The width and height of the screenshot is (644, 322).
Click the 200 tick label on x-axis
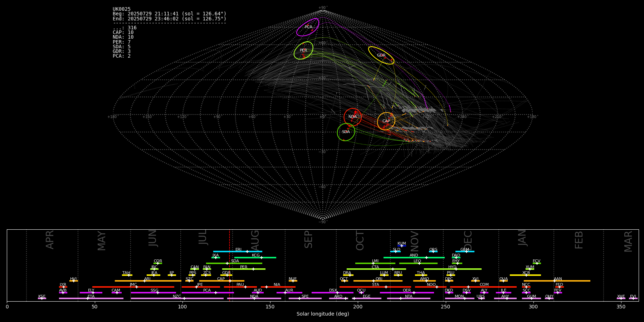[x=358, y=307]
